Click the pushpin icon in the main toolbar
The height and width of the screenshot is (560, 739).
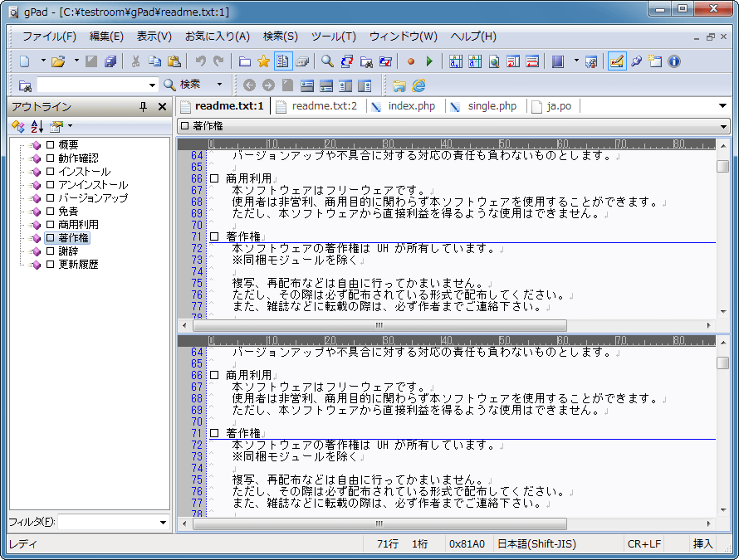pyautogui.click(x=636, y=61)
